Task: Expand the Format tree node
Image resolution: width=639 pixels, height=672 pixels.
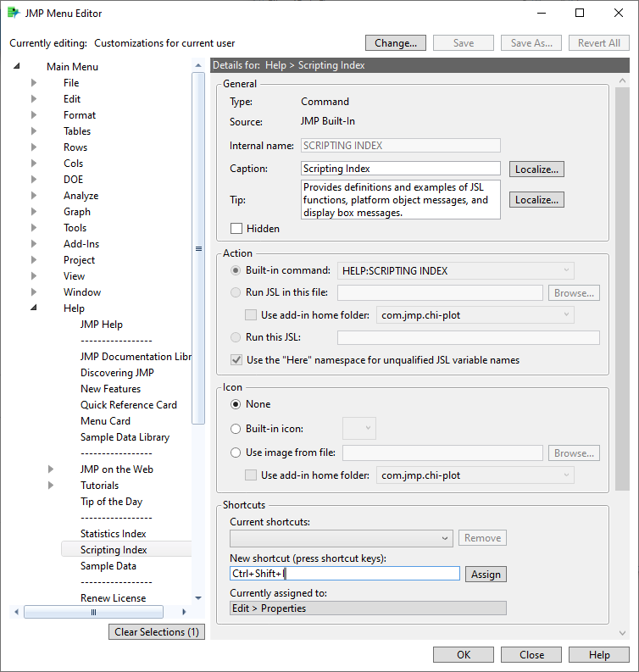Action: pos(34,115)
